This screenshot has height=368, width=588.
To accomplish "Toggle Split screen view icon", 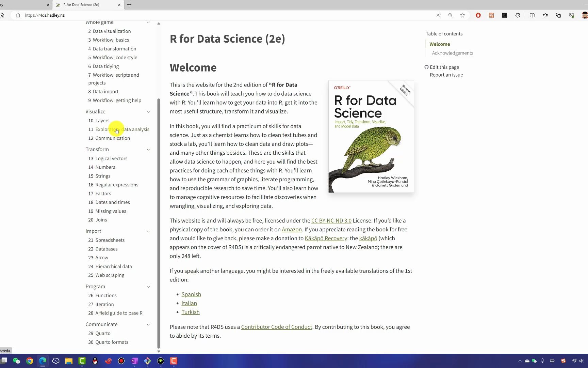I will (532, 15).
